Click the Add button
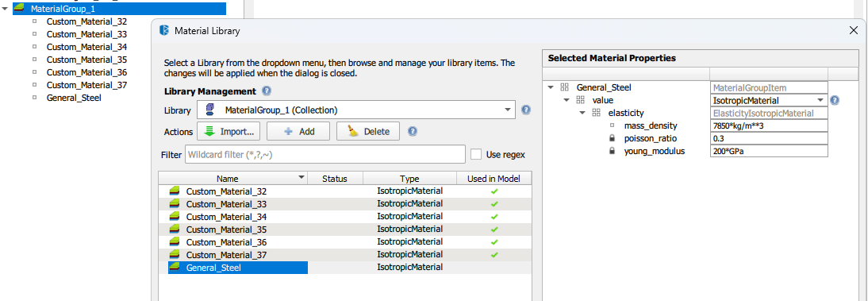This screenshot has height=301, width=868. coord(298,131)
